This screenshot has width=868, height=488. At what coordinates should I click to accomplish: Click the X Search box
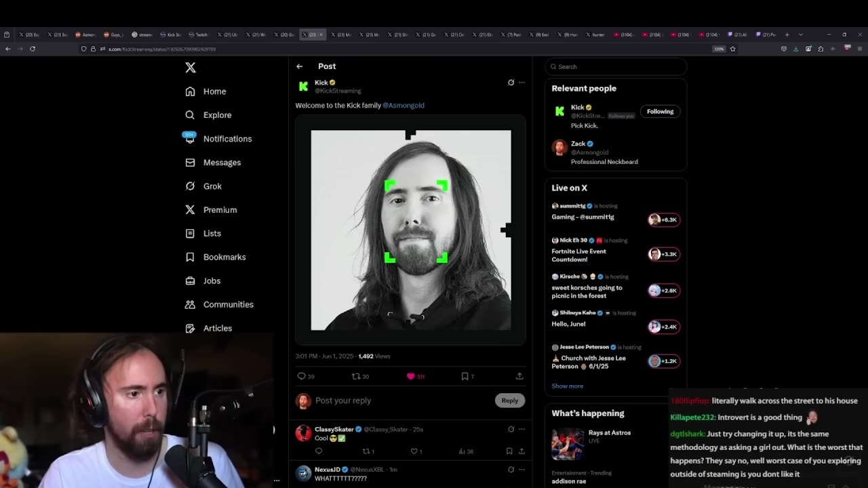click(x=616, y=66)
